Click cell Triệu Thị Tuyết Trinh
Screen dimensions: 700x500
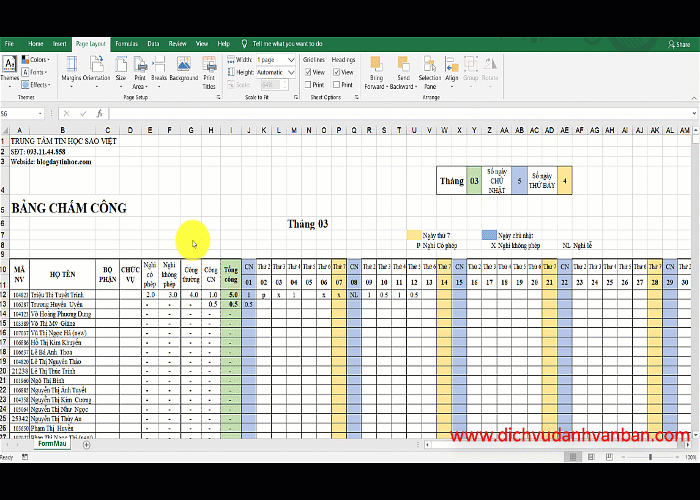[62, 295]
